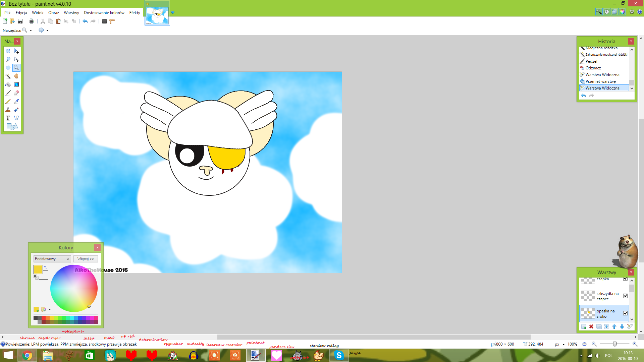Toggle visibility of szkszydła na czapce layer

(625, 296)
